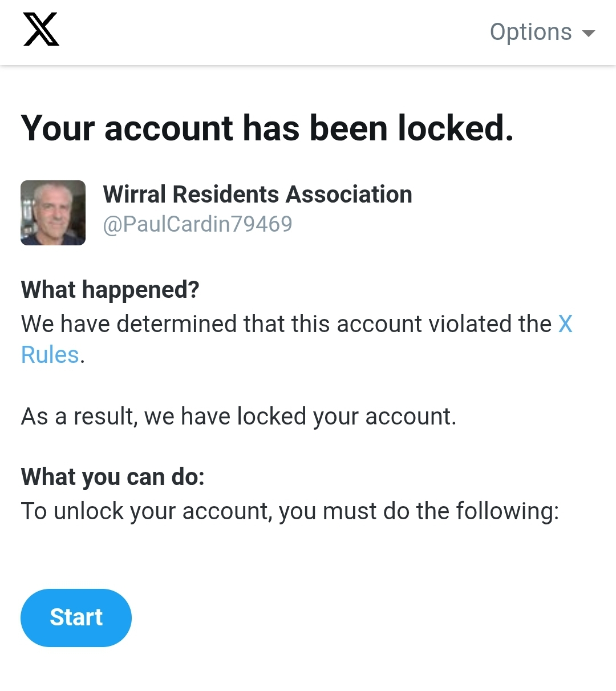Click the @PaulCardin79469 handle
Screen dimensions: 616x691
tap(197, 224)
